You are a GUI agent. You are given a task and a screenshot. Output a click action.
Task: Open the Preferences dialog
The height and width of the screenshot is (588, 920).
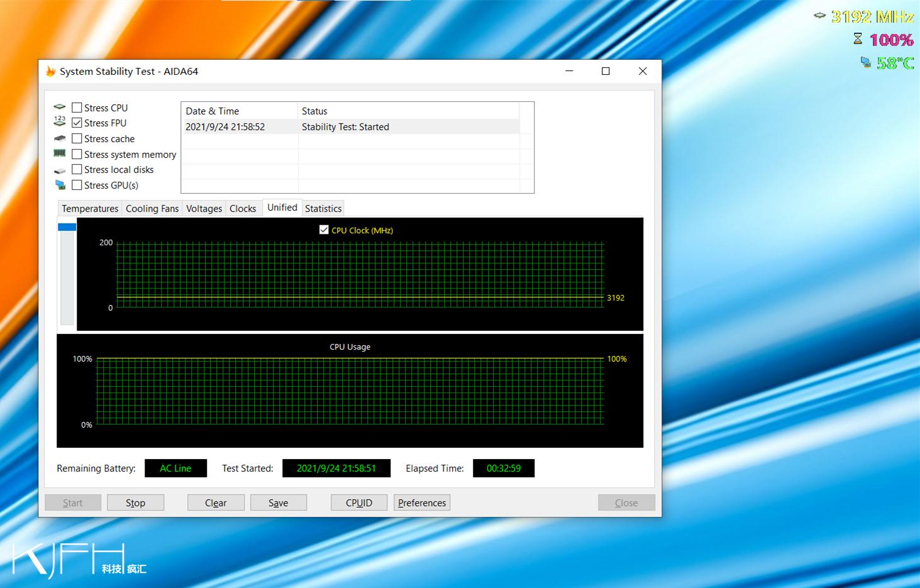click(421, 502)
